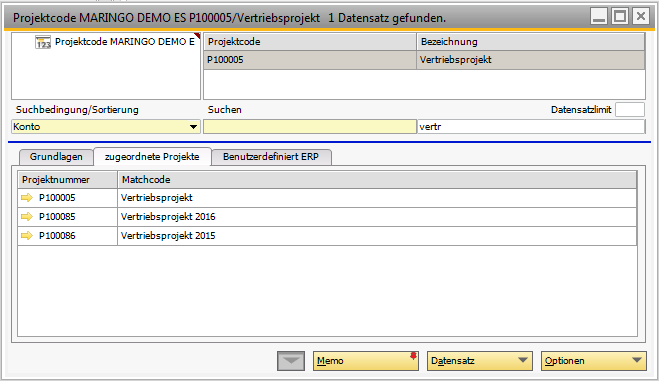Click the red pin marker on Memo button

coord(414,356)
